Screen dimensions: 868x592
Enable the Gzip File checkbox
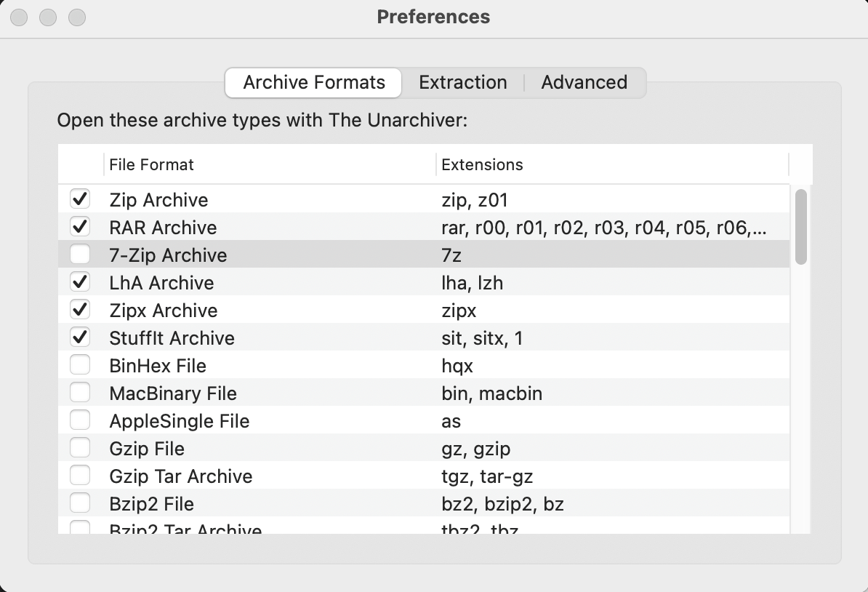[80, 448]
